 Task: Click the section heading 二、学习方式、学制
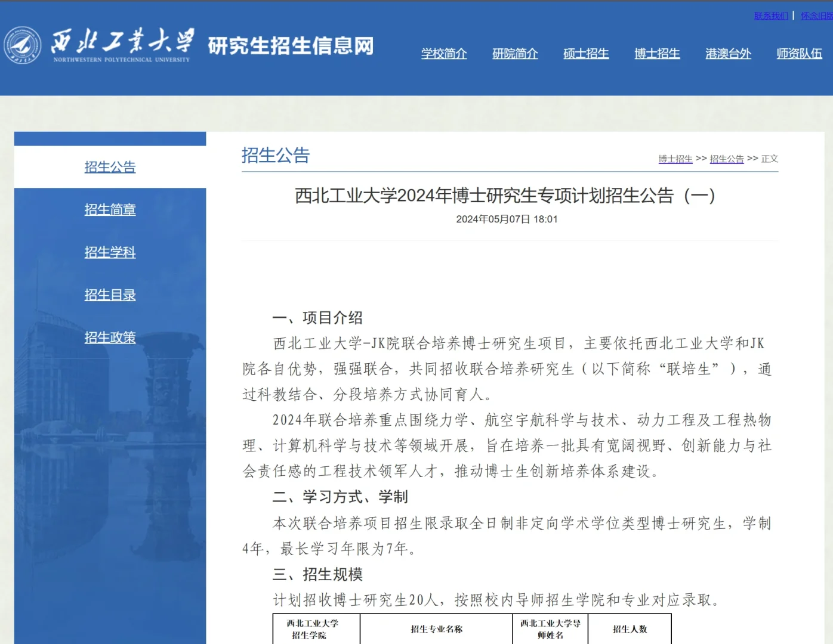pos(340,497)
